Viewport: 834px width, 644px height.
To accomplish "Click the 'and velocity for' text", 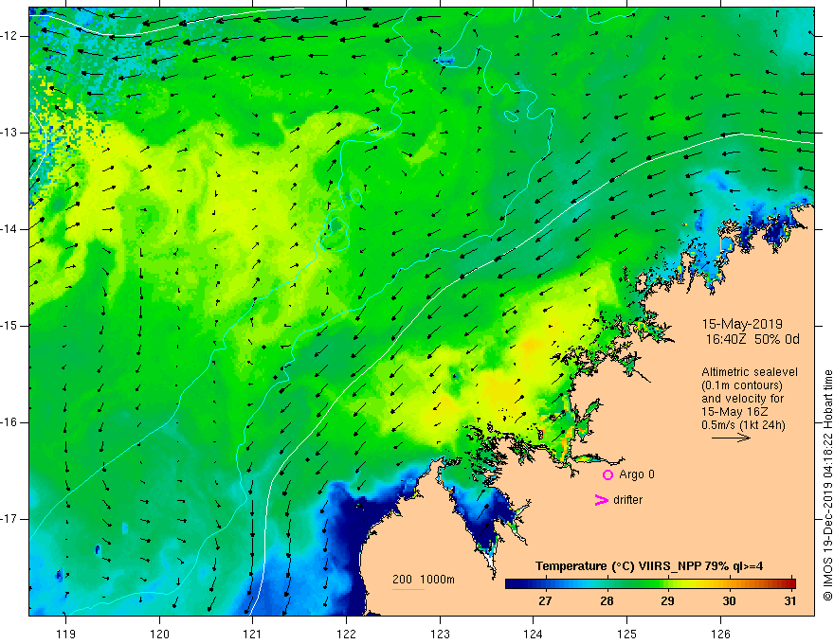I will click(x=742, y=399).
